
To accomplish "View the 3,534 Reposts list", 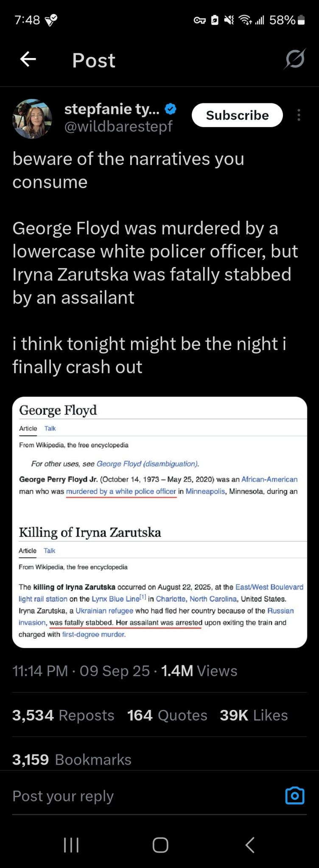I will pos(63,715).
